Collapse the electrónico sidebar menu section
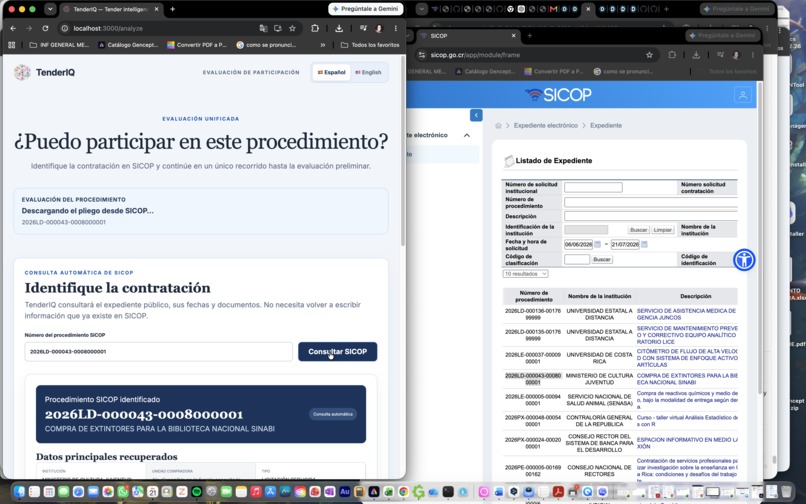The height and width of the screenshot is (504, 806). click(467, 135)
